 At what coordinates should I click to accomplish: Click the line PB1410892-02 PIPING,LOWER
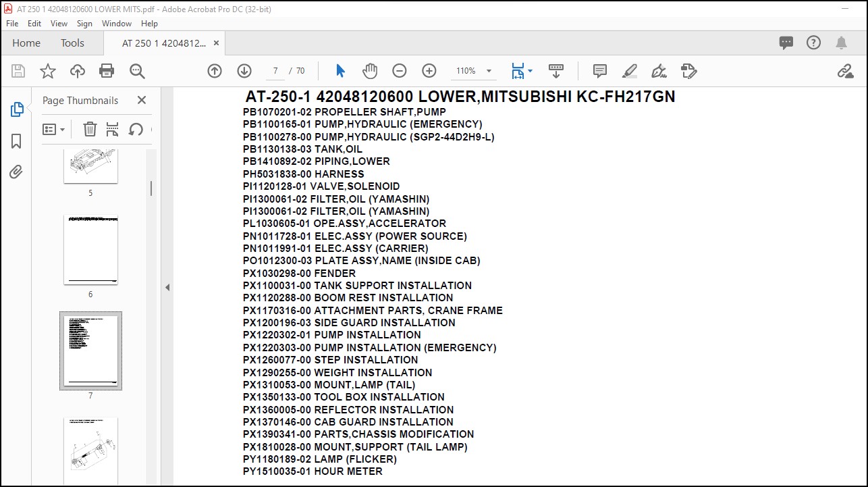[316, 161]
